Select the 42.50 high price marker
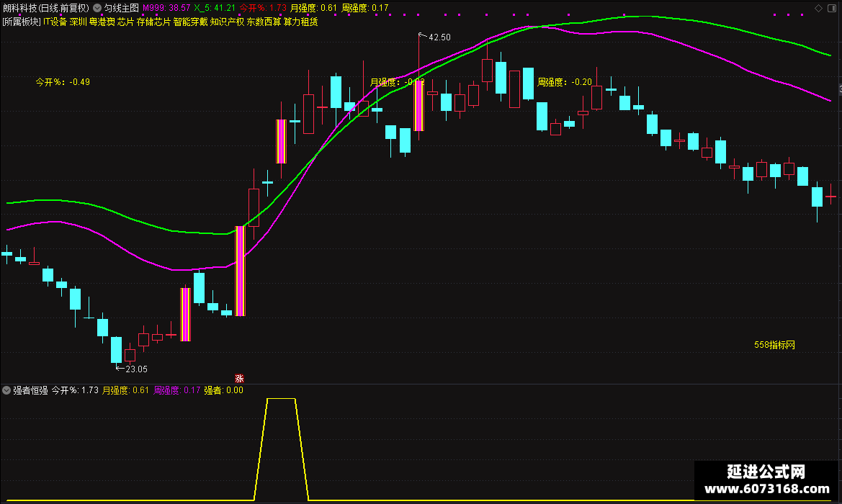The image size is (842, 504). tap(439, 37)
